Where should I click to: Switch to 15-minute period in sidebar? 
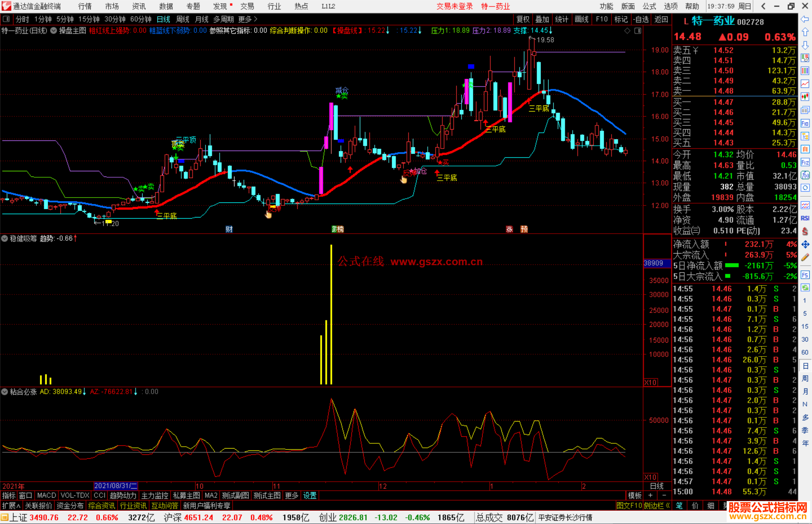tap(805, 326)
